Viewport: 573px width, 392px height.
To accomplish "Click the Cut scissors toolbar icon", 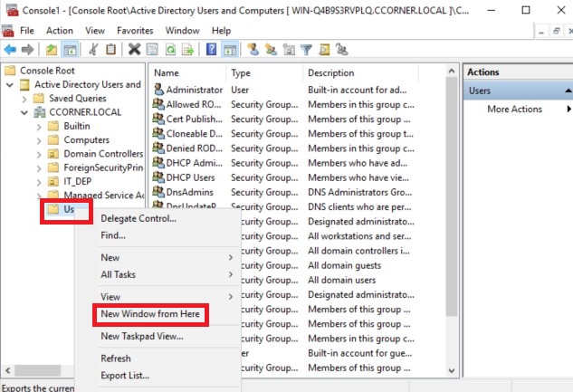I will tap(93, 49).
